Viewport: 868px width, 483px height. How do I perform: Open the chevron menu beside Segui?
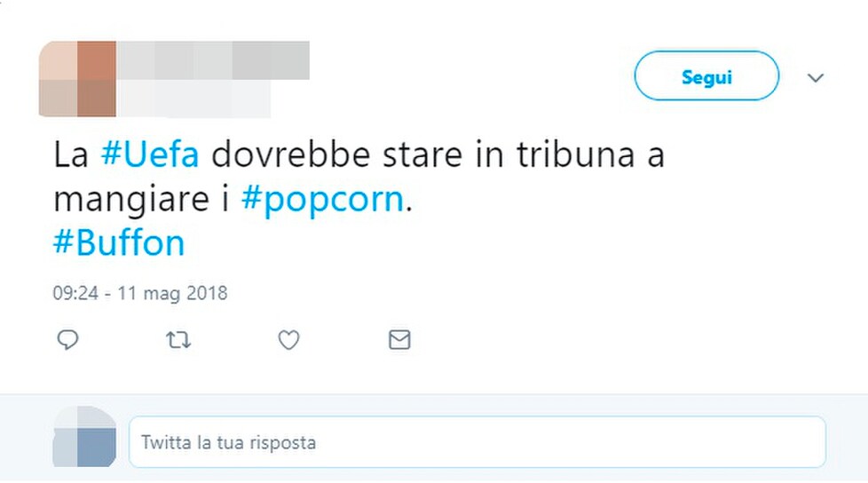tap(816, 77)
